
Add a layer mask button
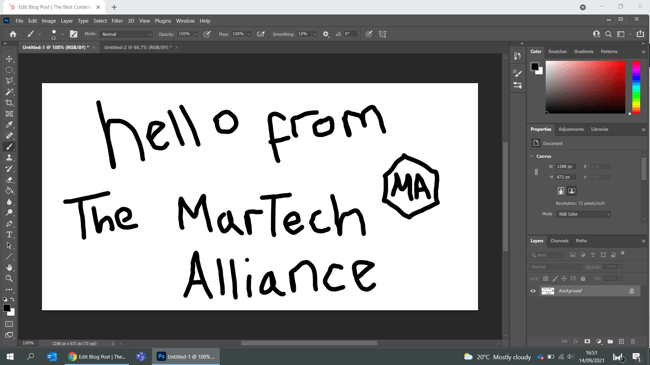[x=587, y=341]
